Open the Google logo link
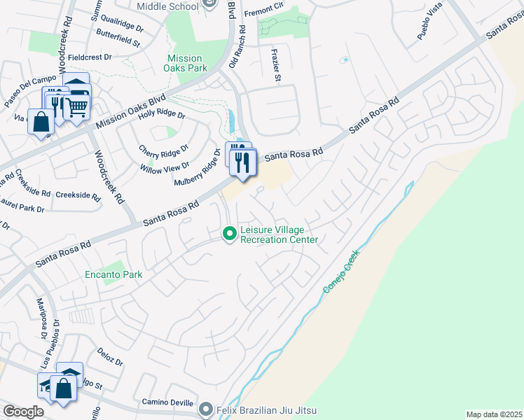The width and height of the screenshot is (524, 420). tap(23, 412)
